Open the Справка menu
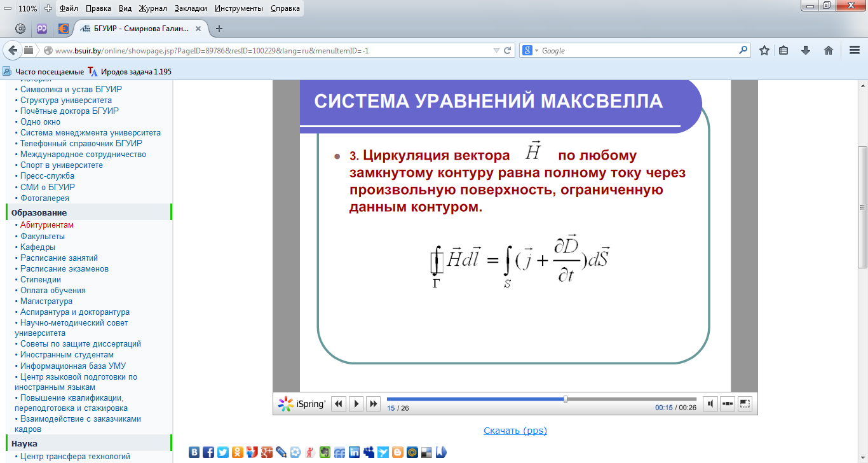The width and height of the screenshot is (868, 463). [285, 8]
